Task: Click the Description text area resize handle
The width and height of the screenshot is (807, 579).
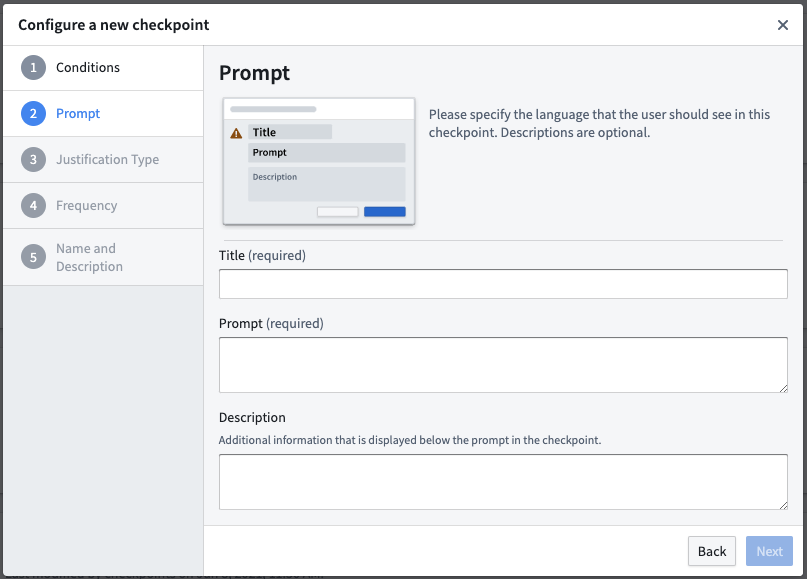Action: (783, 505)
